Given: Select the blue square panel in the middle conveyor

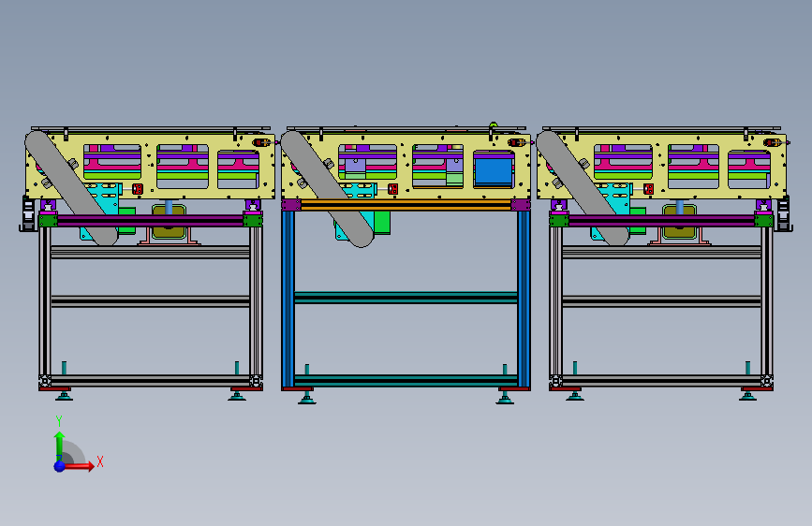Looking at the screenshot, I should pyautogui.click(x=494, y=171).
